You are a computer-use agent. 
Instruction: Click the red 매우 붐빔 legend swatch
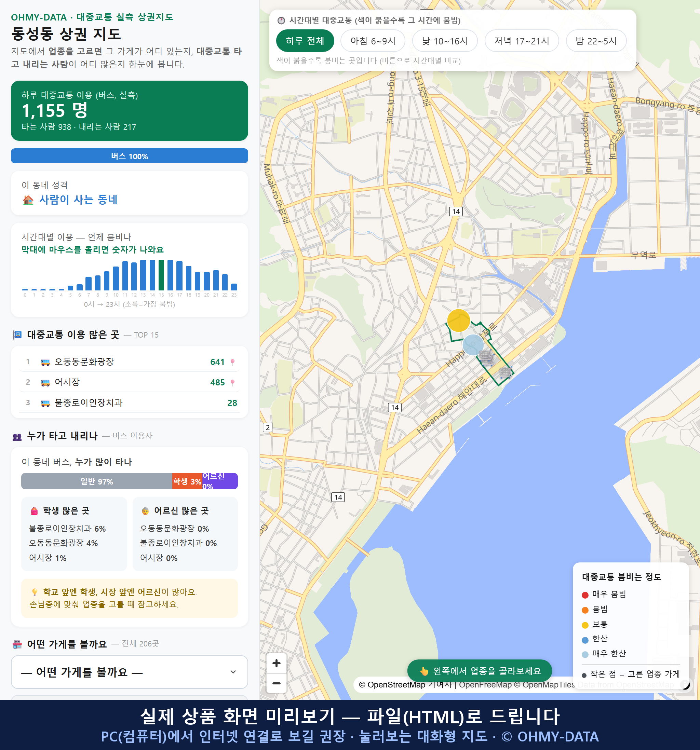pyautogui.click(x=585, y=595)
